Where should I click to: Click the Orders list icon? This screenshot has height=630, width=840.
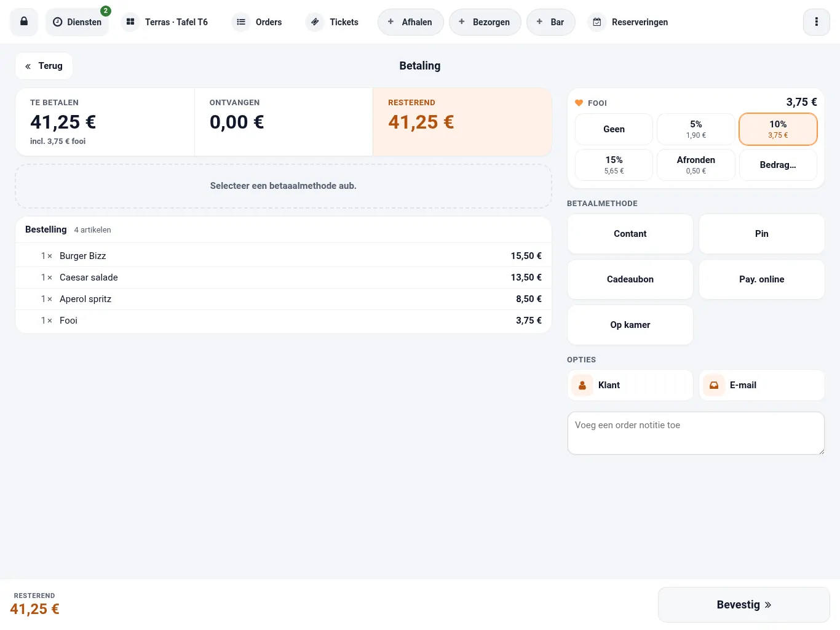point(241,22)
